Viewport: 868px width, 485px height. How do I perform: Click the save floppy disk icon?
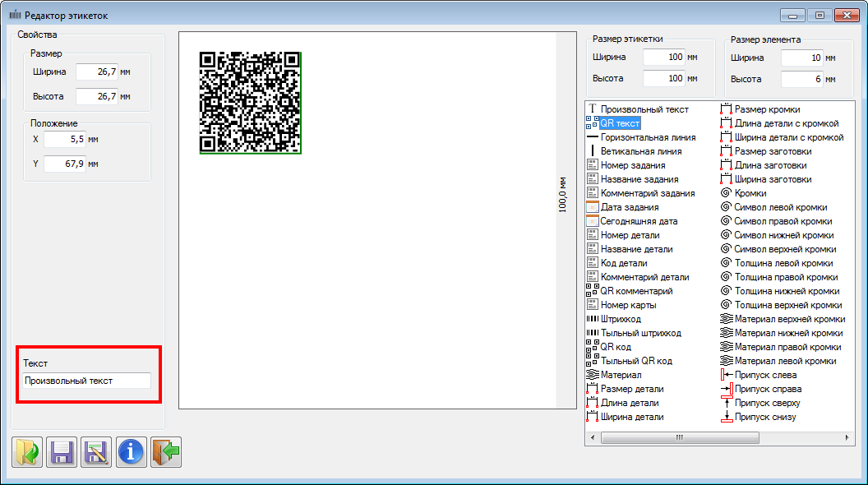(62, 452)
